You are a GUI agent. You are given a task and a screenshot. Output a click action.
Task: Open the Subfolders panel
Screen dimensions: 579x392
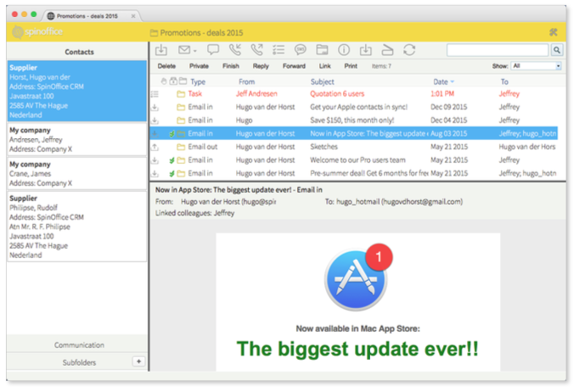coord(79,362)
